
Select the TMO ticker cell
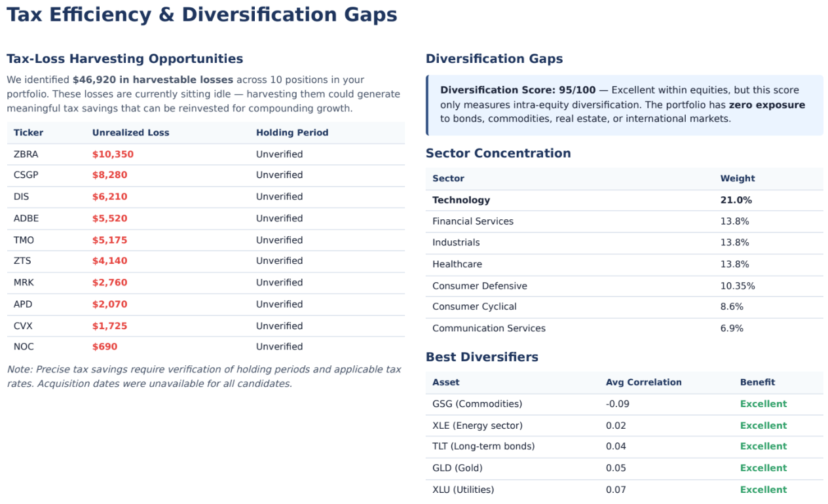coord(24,240)
